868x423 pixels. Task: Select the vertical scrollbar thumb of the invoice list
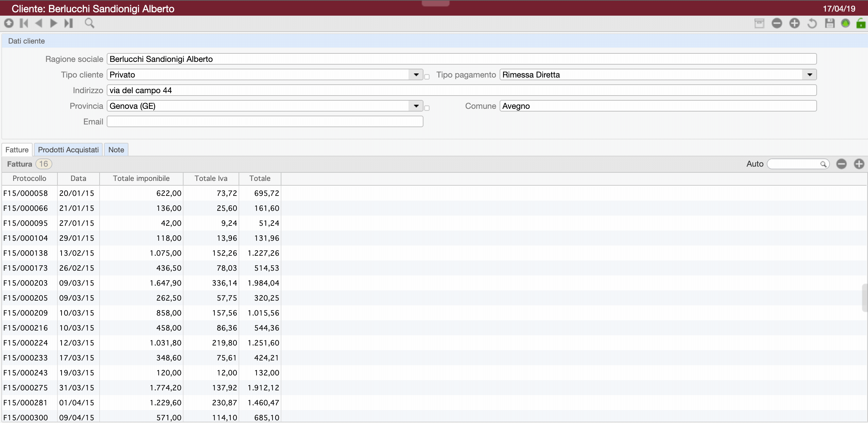click(865, 298)
